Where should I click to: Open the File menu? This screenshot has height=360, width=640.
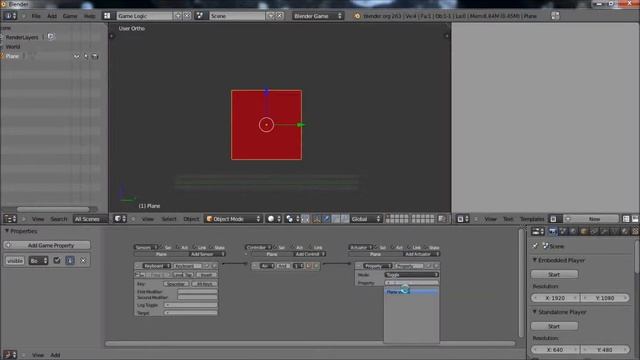click(x=36, y=16)
